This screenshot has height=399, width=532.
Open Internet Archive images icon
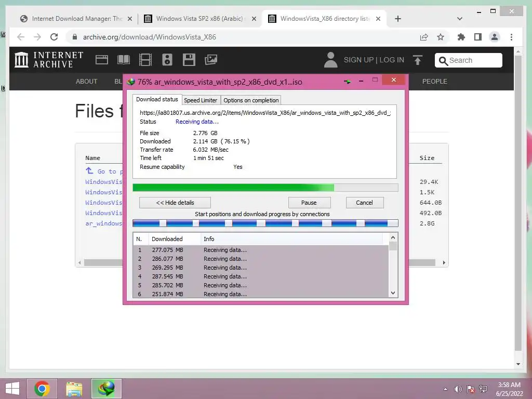point(211,60)
